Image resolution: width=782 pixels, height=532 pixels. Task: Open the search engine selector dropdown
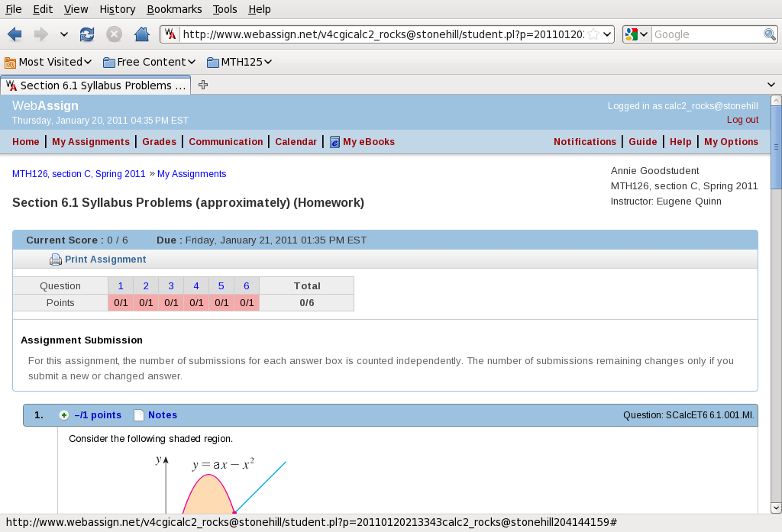point(636,34)
